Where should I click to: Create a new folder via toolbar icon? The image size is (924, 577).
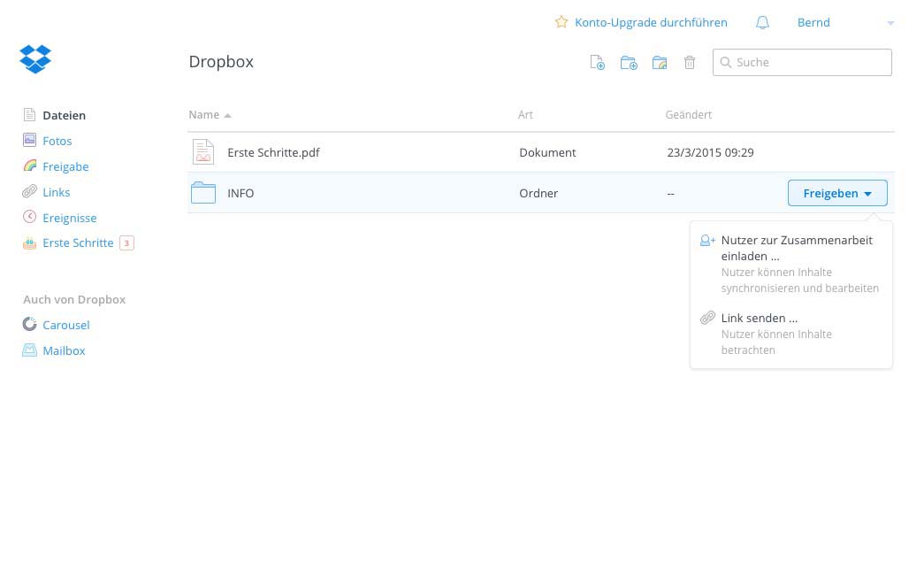tap(629, 63)
